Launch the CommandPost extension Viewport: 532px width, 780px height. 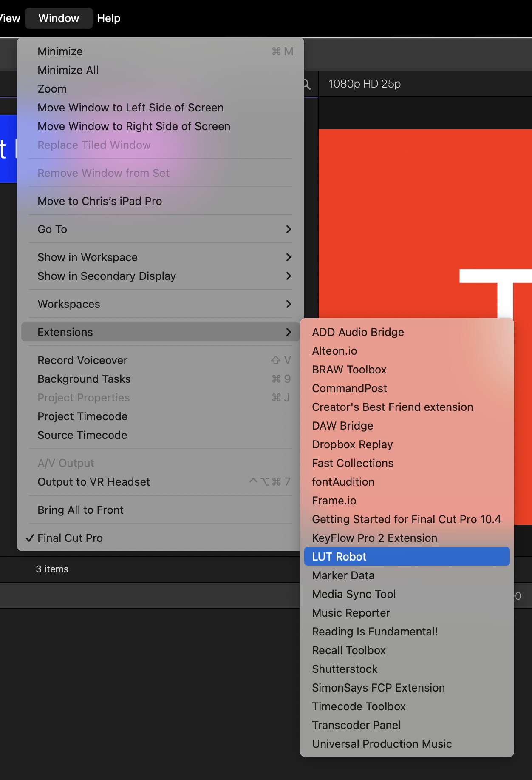click(x=349, y=388)
